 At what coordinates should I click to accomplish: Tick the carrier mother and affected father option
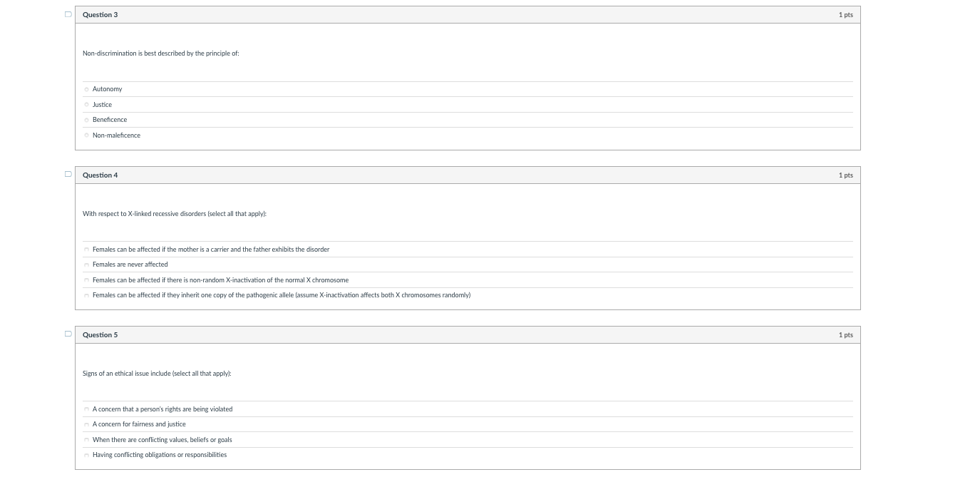pyautogui.click(x=87, y=250)
